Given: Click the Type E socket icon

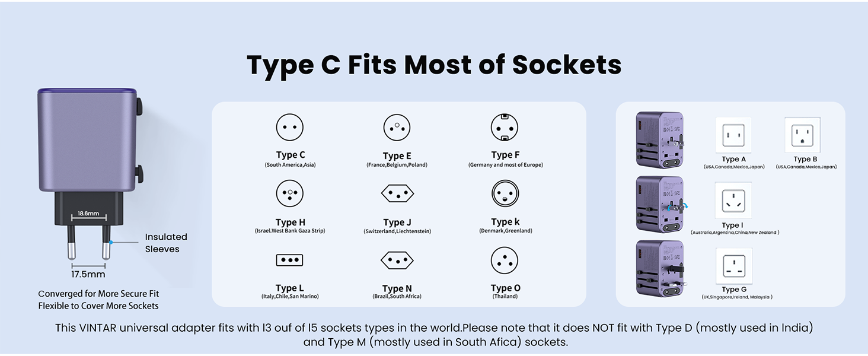Looking at the screenshot, I should [x=397, y=128].
